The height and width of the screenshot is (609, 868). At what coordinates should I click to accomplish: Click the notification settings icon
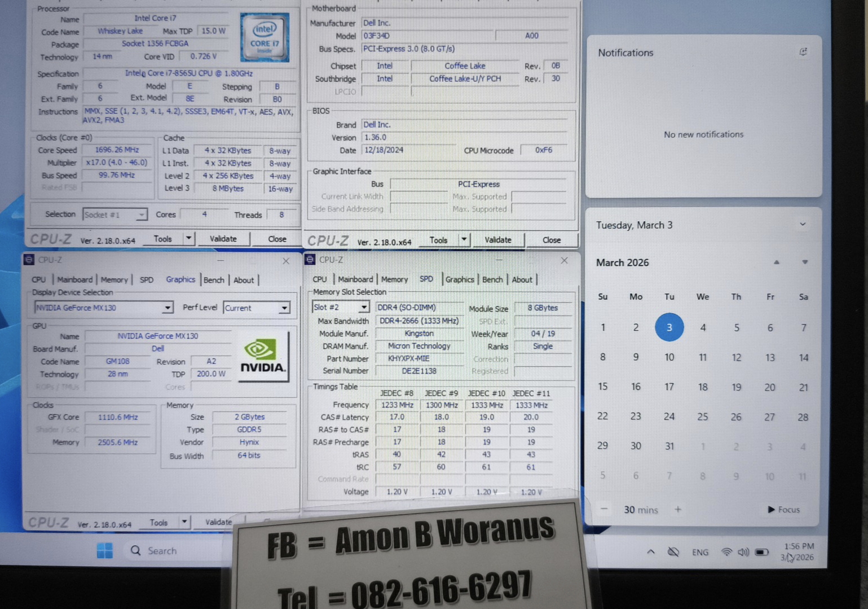803,52
